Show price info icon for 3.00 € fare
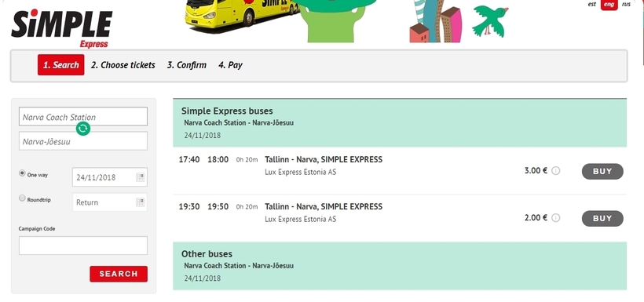The image size is (644, 302). 556,171
